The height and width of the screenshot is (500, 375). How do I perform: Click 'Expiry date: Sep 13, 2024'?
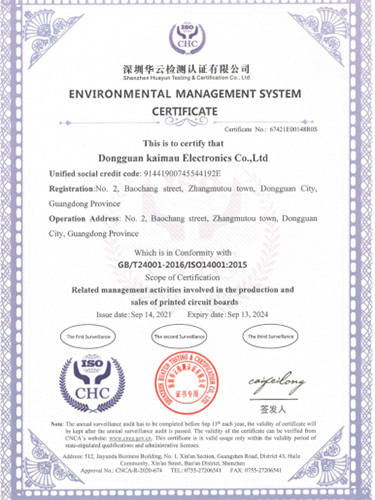tap(228, 314)
